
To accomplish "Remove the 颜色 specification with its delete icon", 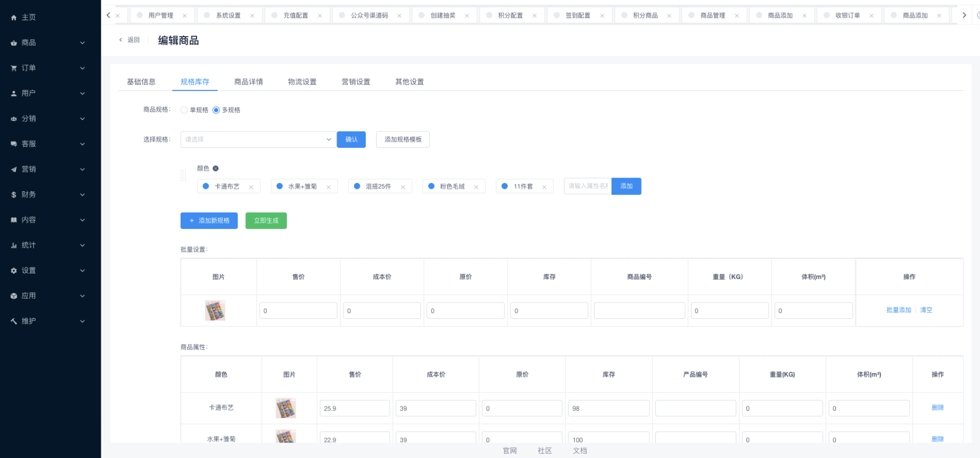I will click(216, 169).
